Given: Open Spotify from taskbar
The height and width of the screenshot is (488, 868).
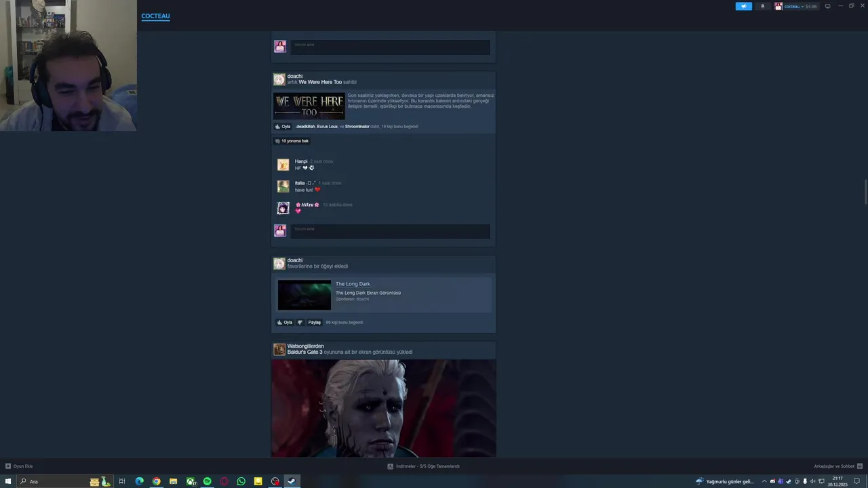Looking at the screenshot, I should pos(208,481).
